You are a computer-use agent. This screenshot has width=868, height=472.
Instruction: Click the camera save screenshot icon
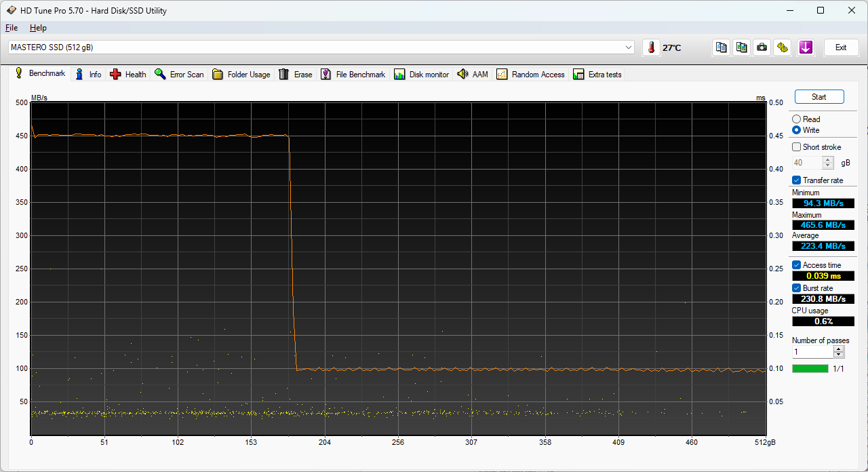[x=762, y=47]
